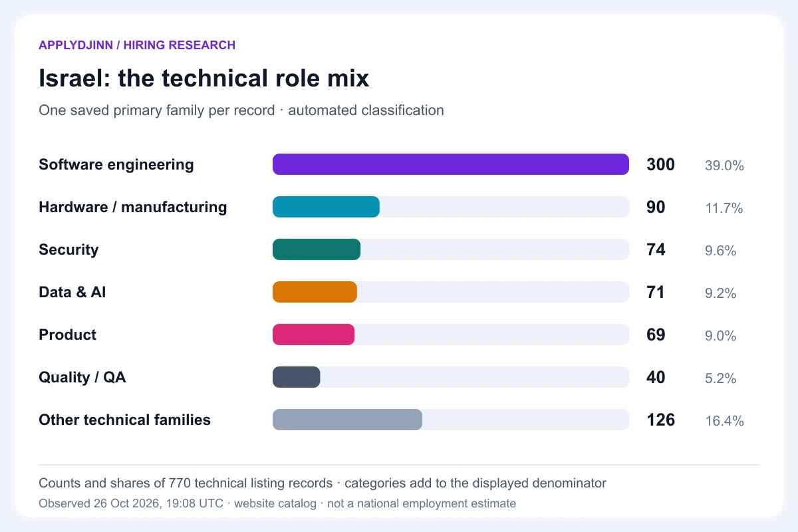Screen dimensions: 798x532
Task: Click the 'Observed 26 Oct 2026' footer line
Action: point(277,503)
